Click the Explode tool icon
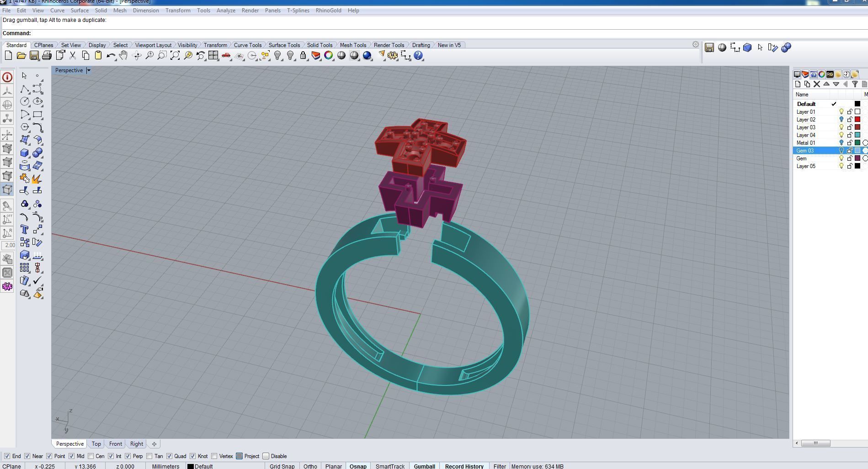 [37, 178]
